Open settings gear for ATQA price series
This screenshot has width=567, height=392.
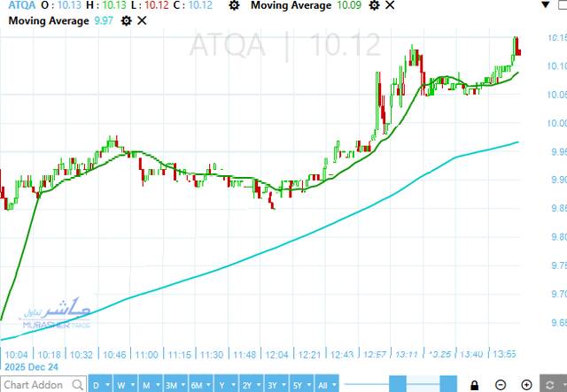[233, 5]
